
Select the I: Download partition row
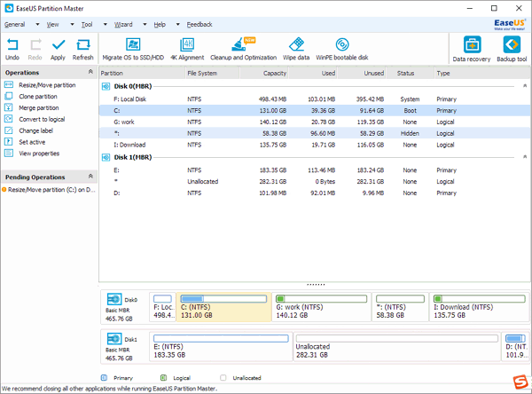click(315, 145)
